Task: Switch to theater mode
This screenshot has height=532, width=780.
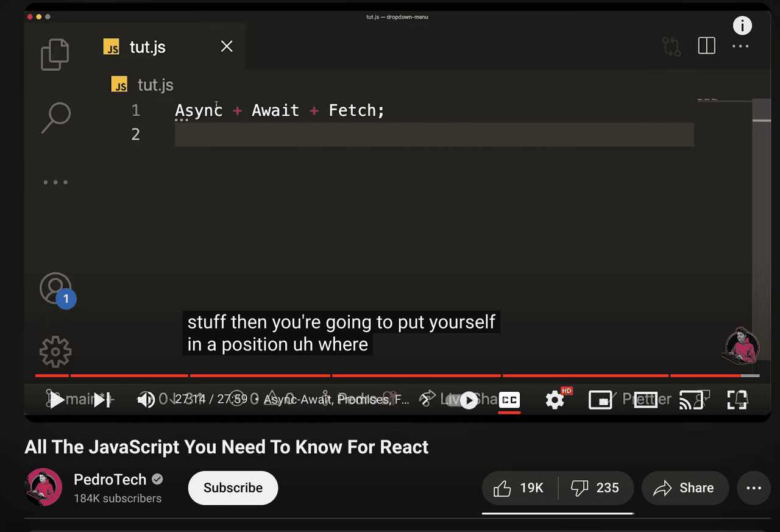Action: (x=645, y=400)
